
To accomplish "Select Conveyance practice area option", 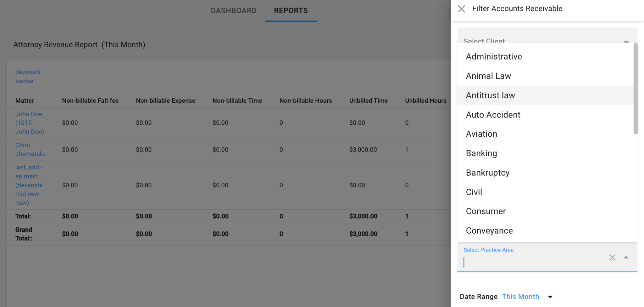I will point(489,231).
